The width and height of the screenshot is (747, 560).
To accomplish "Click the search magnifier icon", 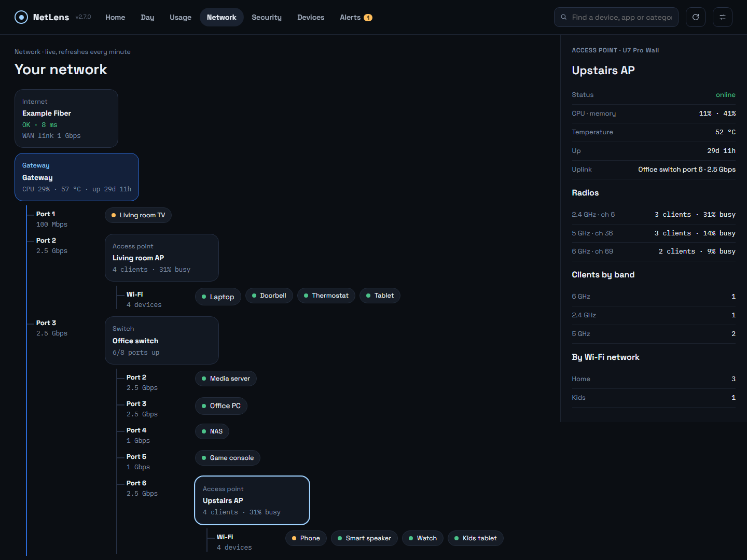I will [564, 17].
